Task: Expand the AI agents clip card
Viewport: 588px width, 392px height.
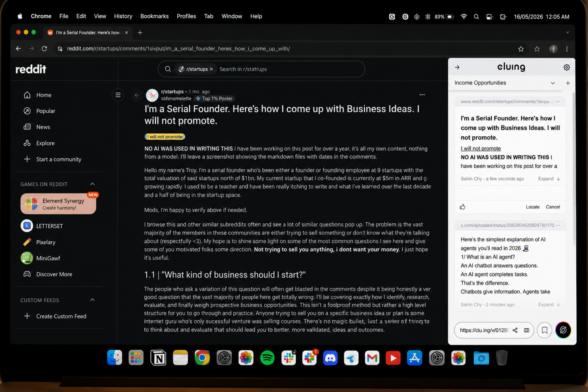Action: pyautogui.click(x=549, y=304)
